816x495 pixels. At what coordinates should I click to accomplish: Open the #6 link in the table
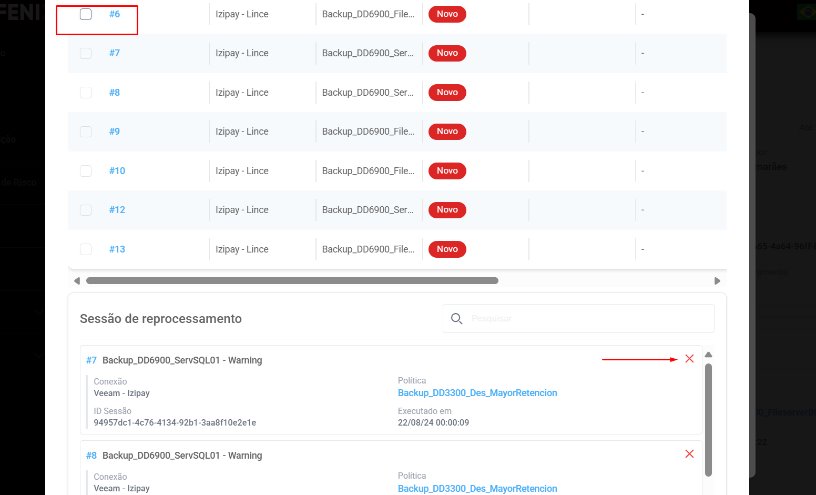pos(114,14)
